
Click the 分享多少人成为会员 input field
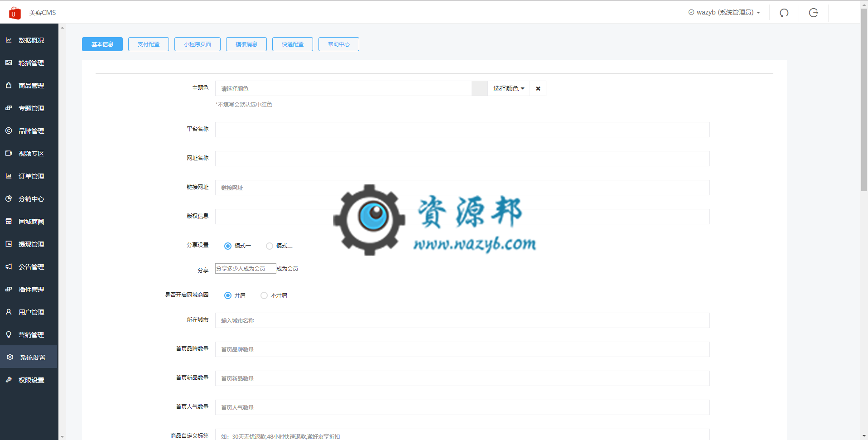coord(246,269)
